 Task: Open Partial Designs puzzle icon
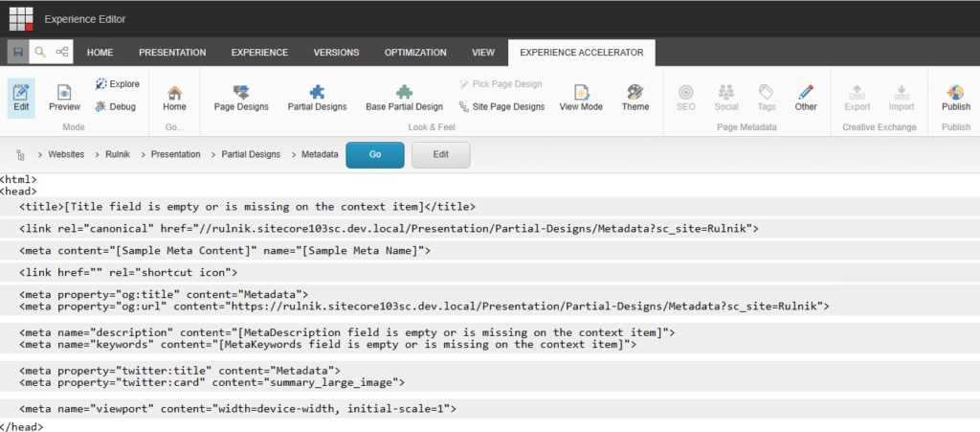pos(317,98)
